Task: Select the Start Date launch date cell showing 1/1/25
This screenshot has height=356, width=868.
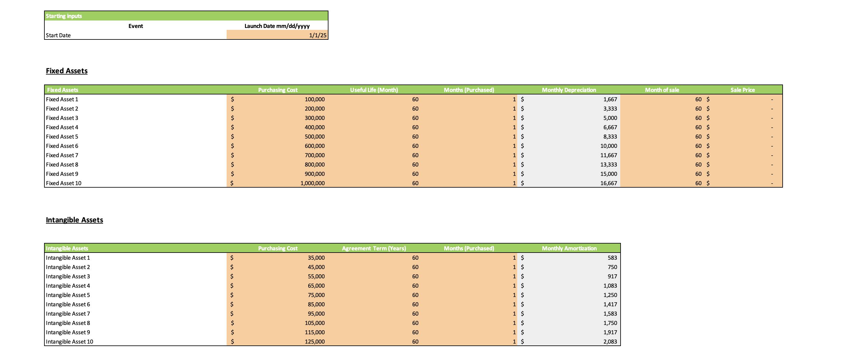Action: pos(276,35)
